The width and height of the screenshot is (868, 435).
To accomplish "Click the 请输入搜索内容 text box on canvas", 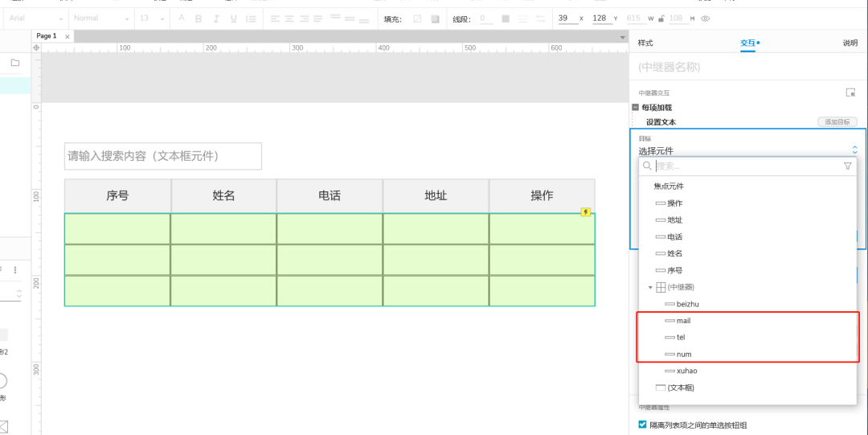I will pos(162,156).
